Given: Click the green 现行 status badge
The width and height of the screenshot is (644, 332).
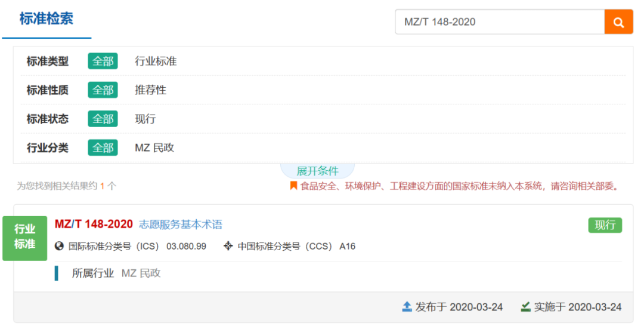Looking at the screenshot, I should click(605, 225).
